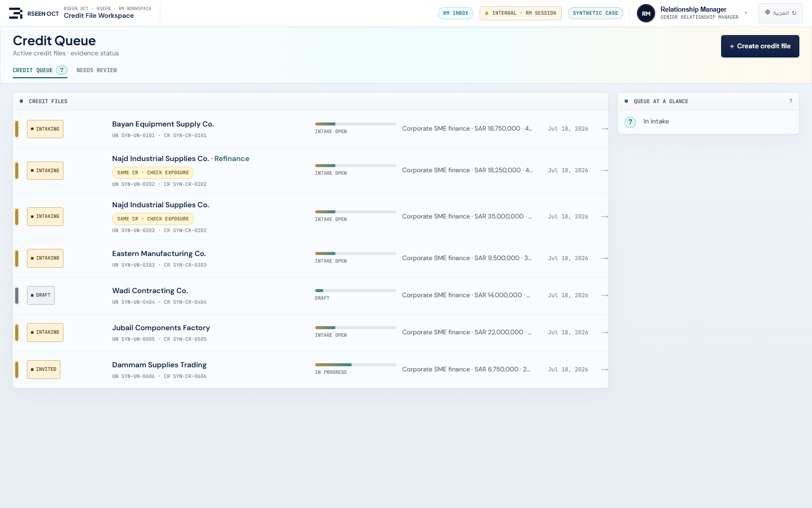Click the In intake summary row
The image size is (812, 508).
tap(708, 122)
